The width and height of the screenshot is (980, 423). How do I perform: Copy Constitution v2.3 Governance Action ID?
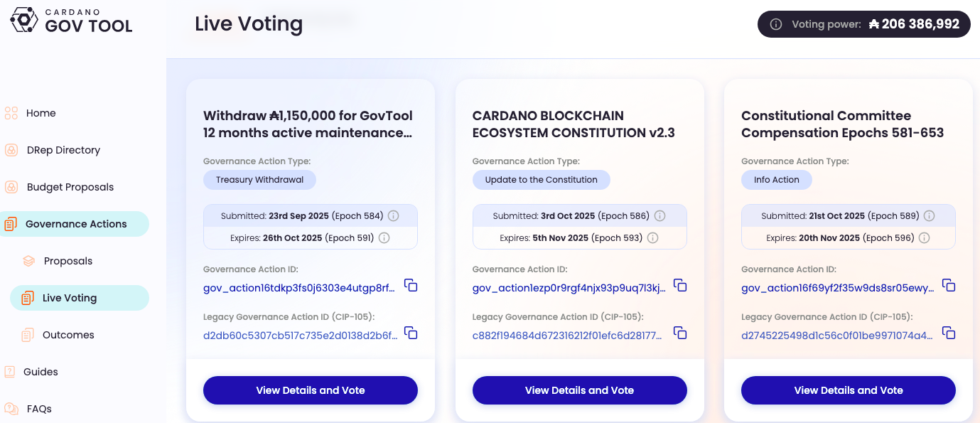680,285
